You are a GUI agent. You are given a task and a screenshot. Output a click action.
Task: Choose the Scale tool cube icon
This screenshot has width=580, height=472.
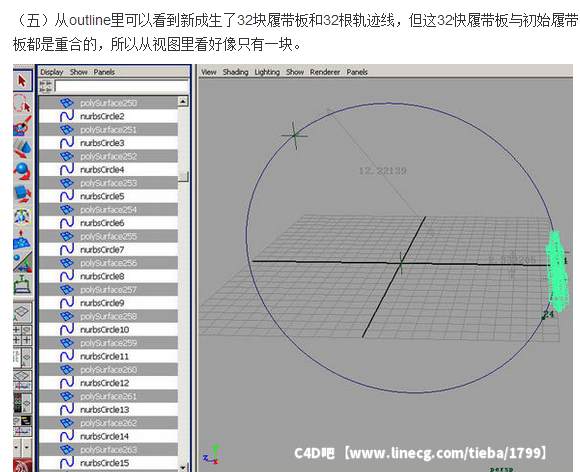(22, 193)
